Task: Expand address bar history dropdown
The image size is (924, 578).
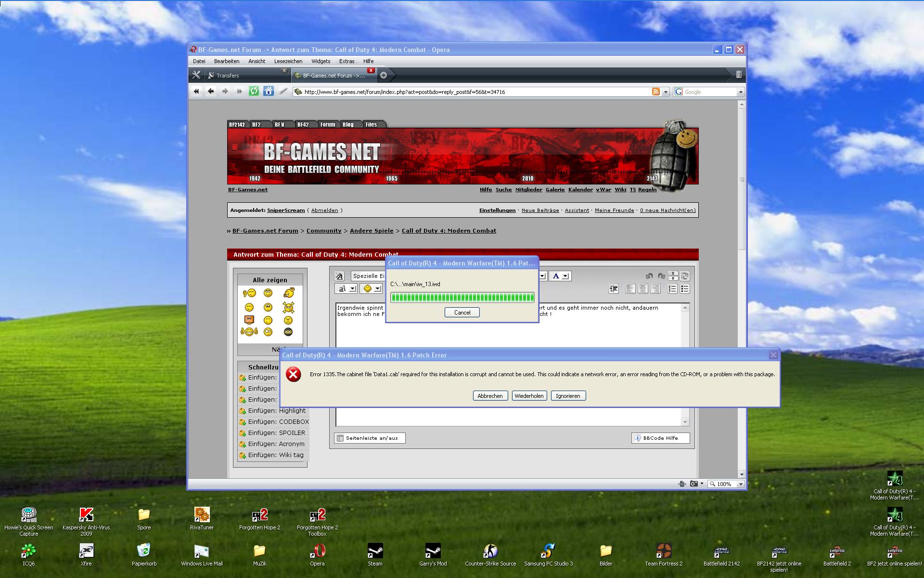Action: tap(666, 92)
